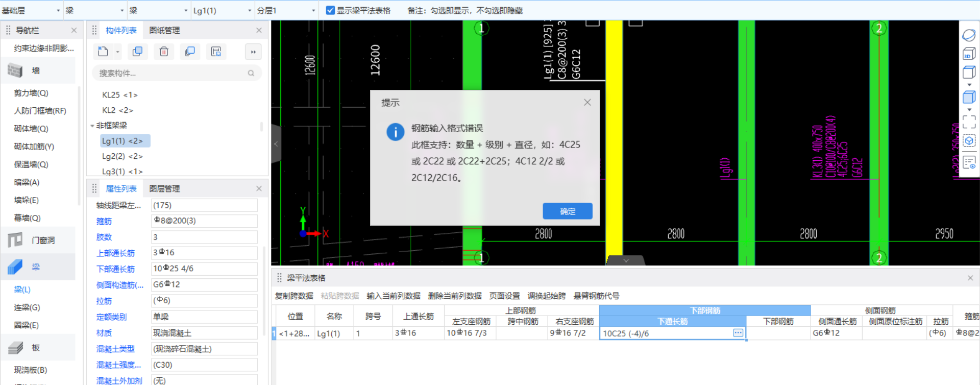Select 圈梁(E) in navigation
Image resolution: width=980 pixels, height=385 pixels.
(x=27, y=325)
